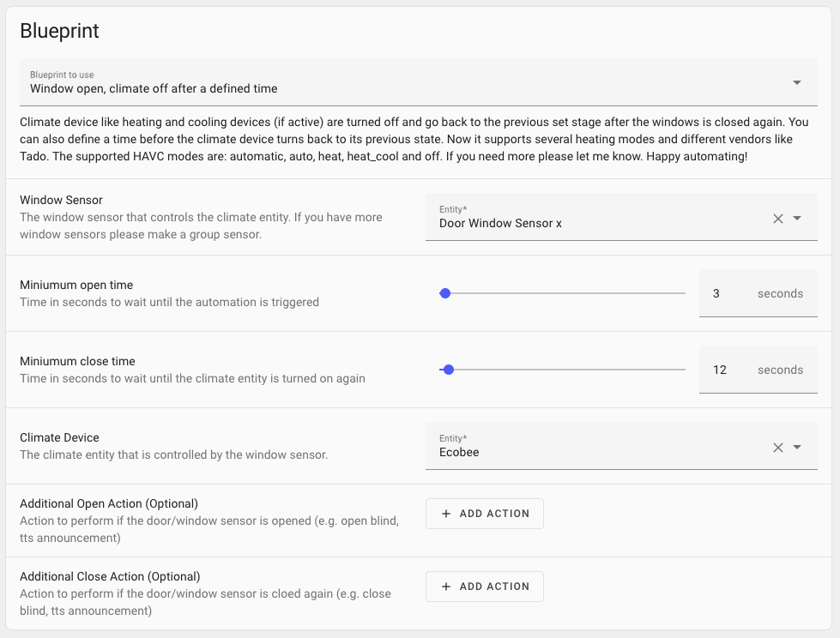Viewport: 840px width, 638px height.
Task: Clear the Ecobee climate entity selection
Action: click(x=777, y=448)
